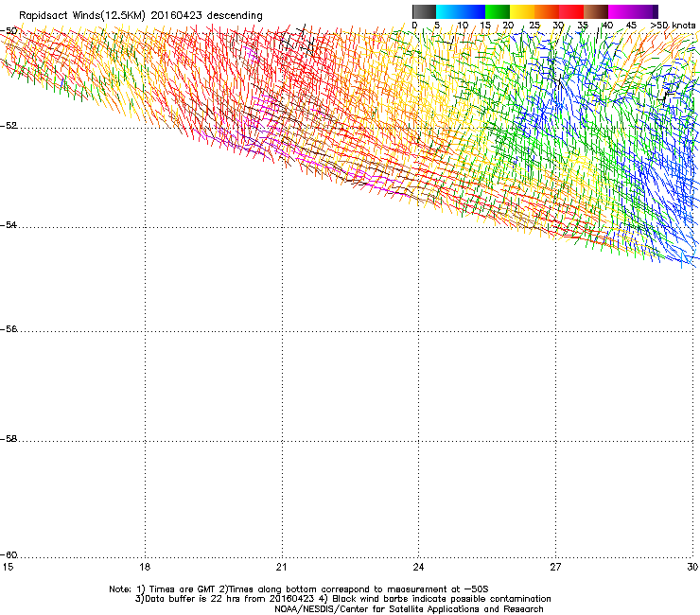The image size is (700, 615).
Task: Click the NOAA/NESDIS credit line
Action: pos(409,609)
